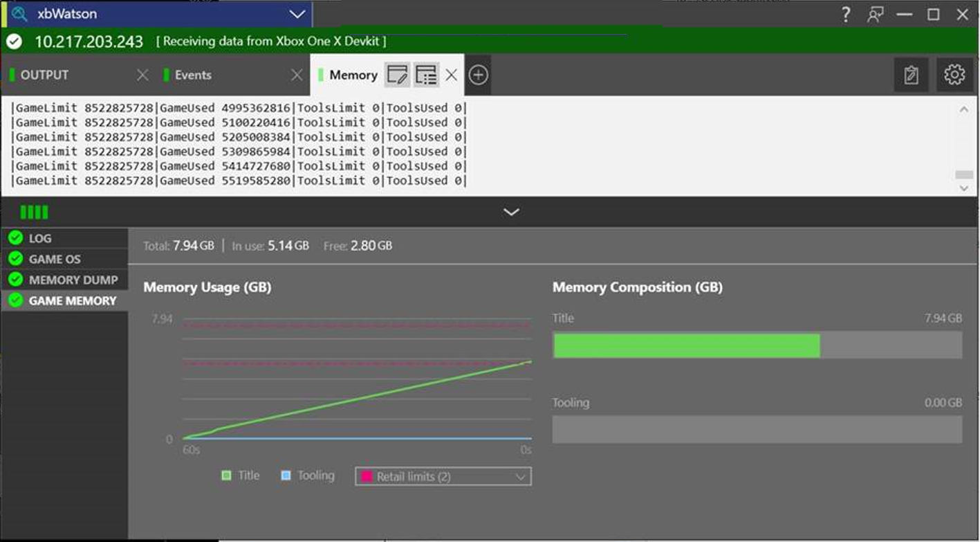
Task: Click the green Title usage line in chart
Action: (357, 399)
